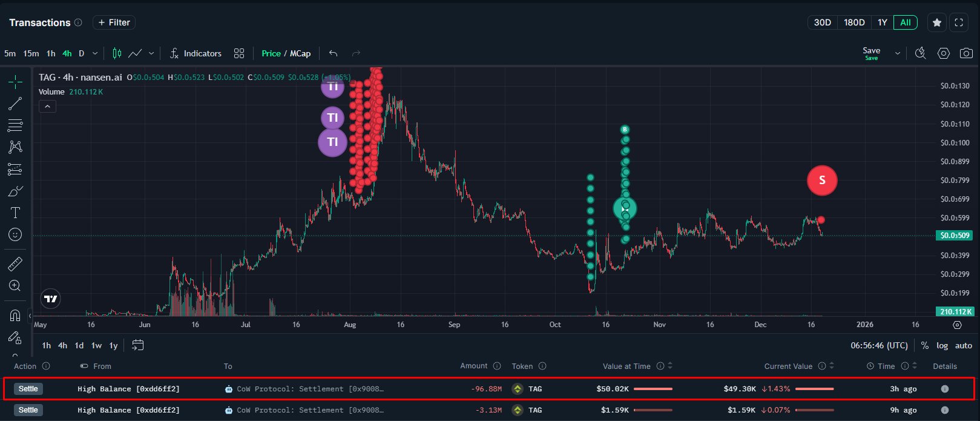
Task: Select the text annotation tool
Action: coord(15,213)
